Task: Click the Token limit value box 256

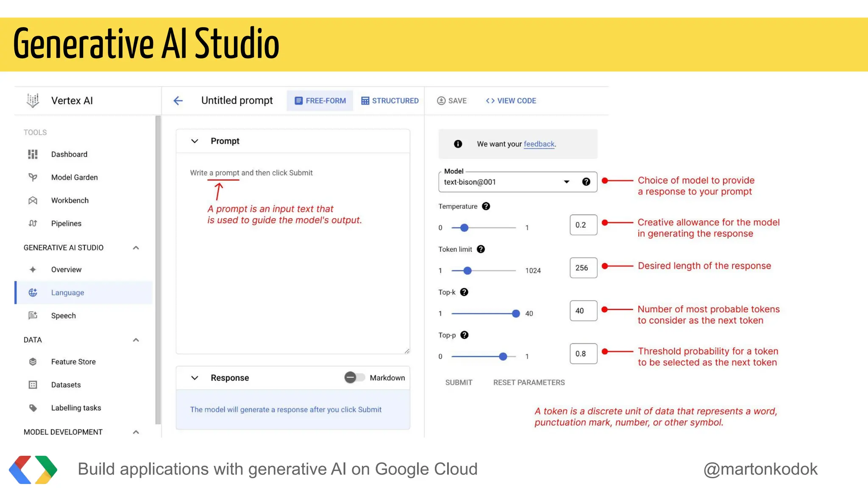Action: (584, 268)
